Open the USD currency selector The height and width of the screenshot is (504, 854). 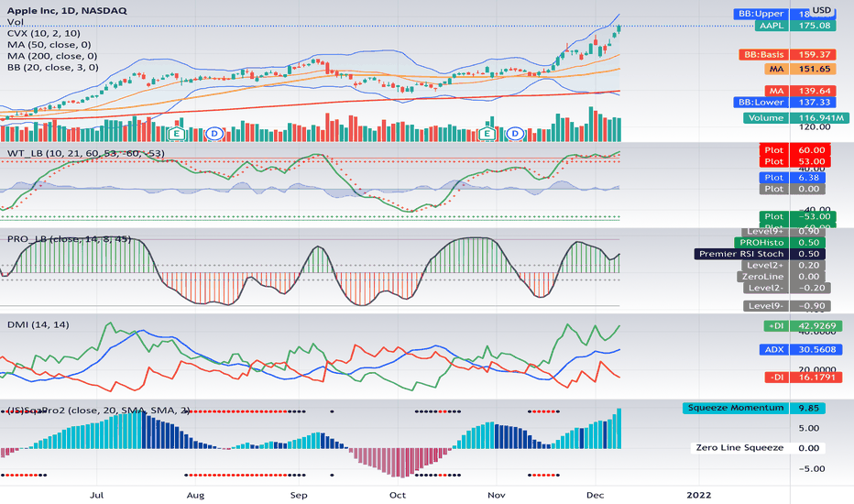(822, 10)
